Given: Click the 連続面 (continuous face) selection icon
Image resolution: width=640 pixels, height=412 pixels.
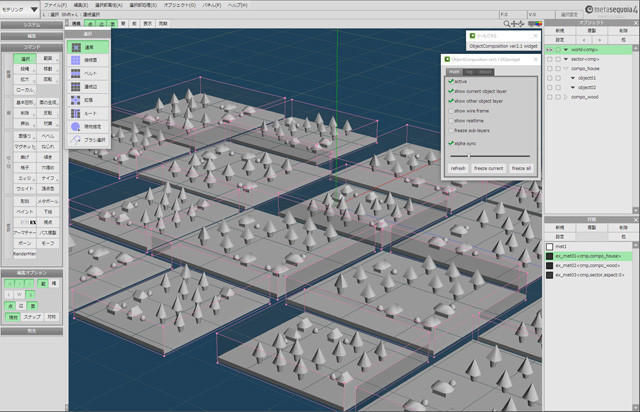Looking at the screenshot, I should pyautogui.click(x=88, y=60).
